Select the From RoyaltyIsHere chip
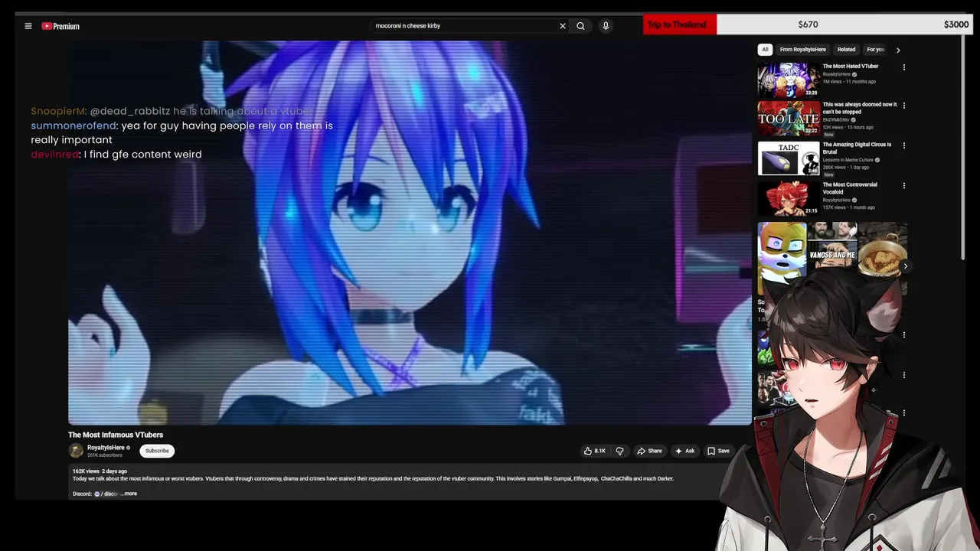The width and height of the screenshot is (980, 551). pos(802,50)
